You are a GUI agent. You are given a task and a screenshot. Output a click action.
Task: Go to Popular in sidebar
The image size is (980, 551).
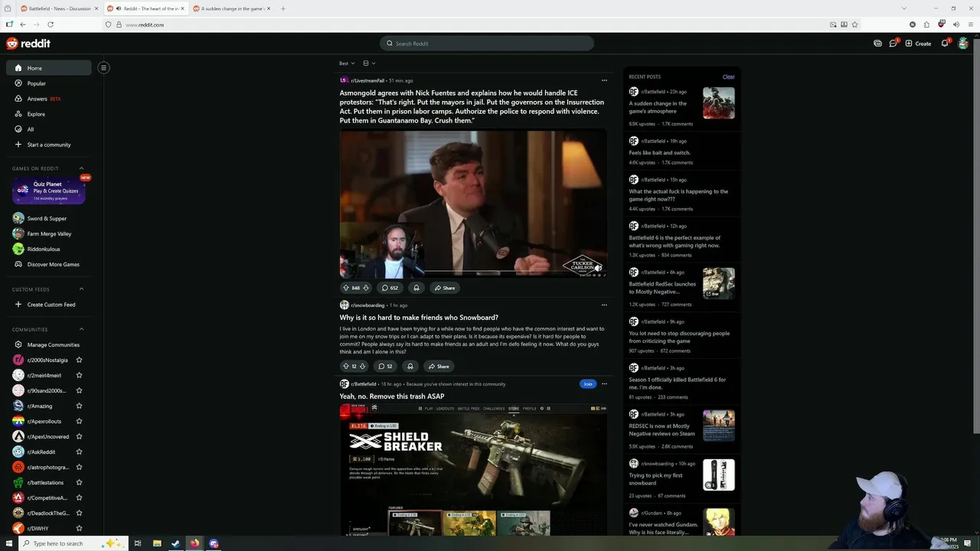49,83
